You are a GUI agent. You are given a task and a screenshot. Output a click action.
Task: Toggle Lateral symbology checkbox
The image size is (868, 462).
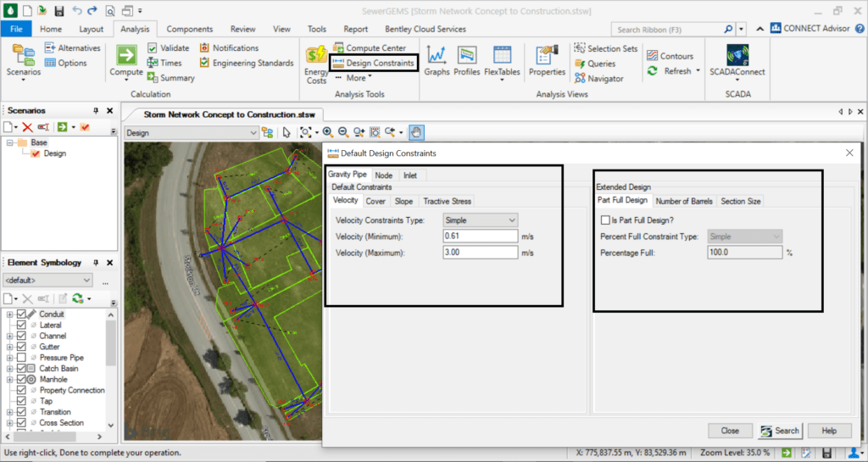click(21, 325)
